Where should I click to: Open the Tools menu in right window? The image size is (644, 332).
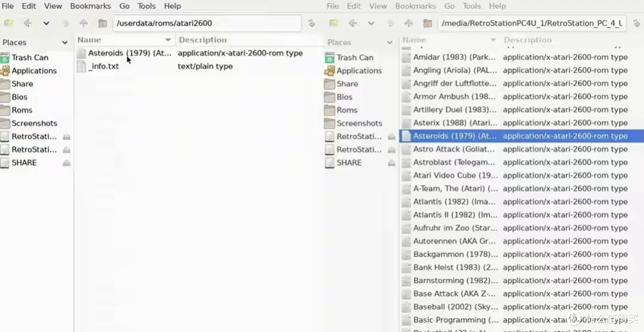coord(472,6)
